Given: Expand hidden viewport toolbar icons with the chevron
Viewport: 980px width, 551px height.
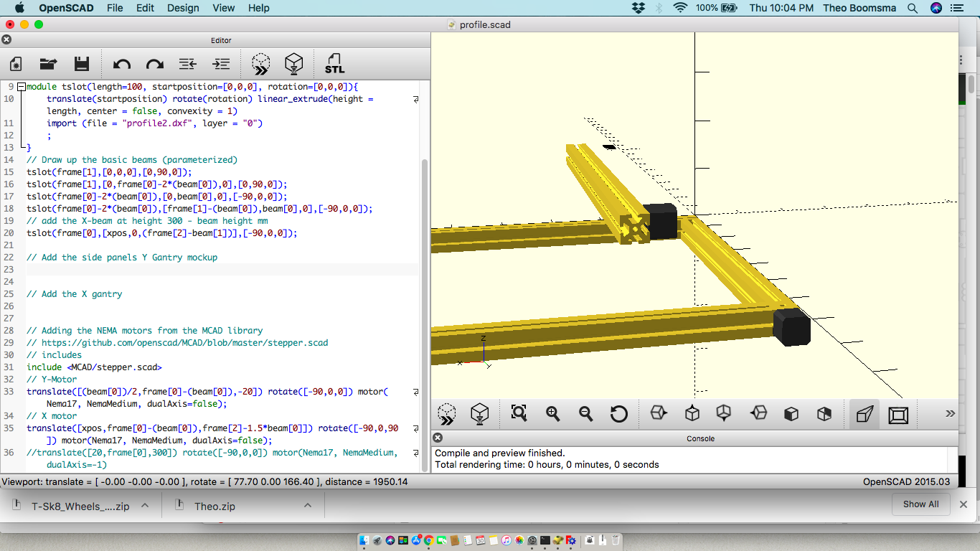Looking at the screenshot, I should tap(950, 413).
